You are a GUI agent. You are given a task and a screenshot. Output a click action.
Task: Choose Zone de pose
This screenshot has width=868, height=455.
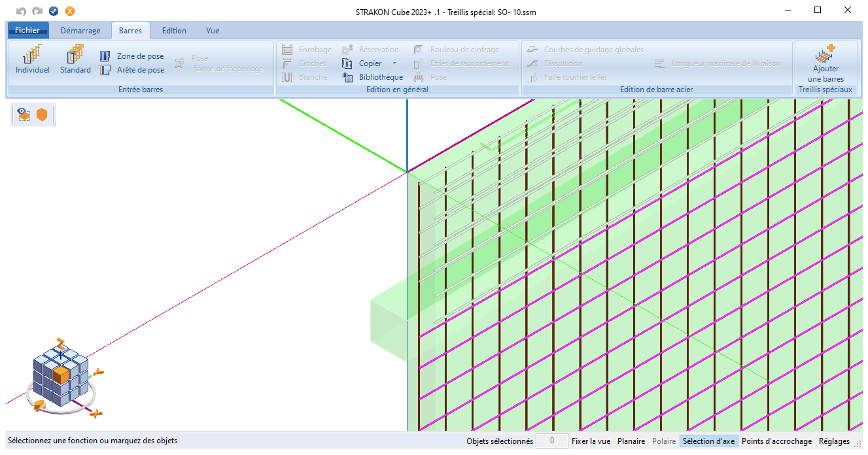pyautogui.click(x=132, y=56)
